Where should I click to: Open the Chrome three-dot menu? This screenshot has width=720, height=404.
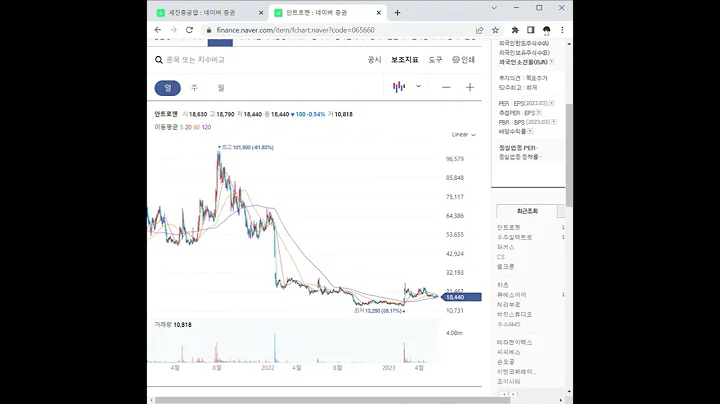[x=562, y=30]
